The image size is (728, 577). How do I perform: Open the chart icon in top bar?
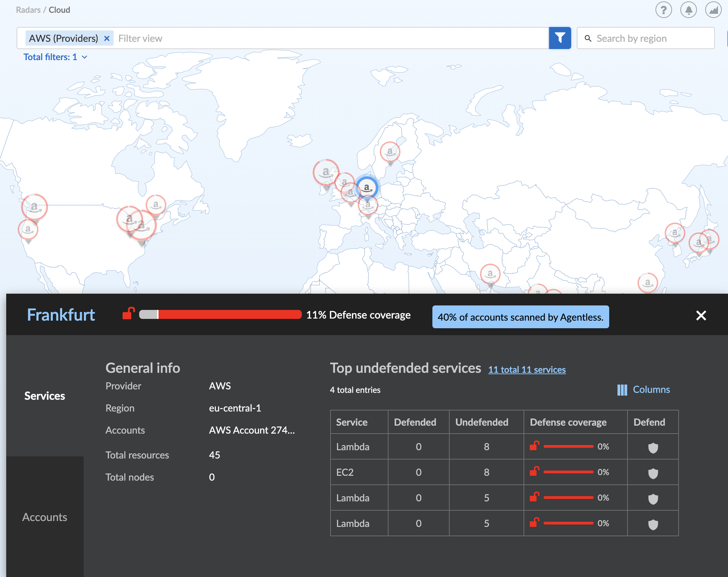click(713, 10)
